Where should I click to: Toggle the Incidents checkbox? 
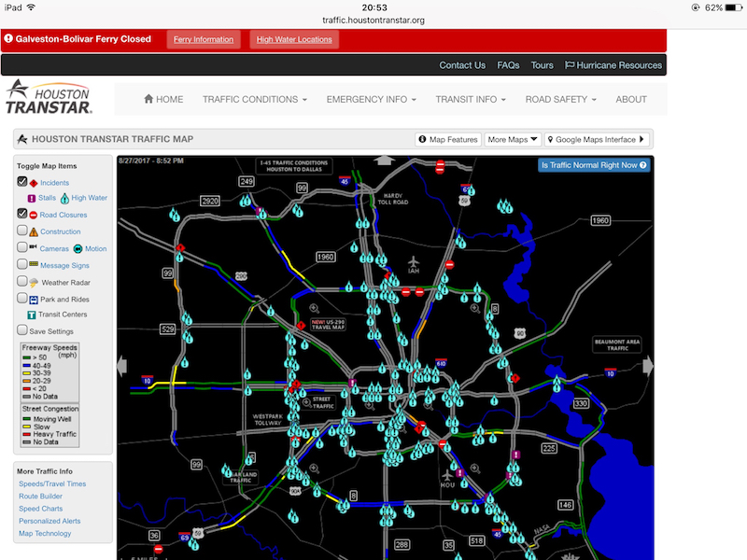[x=21, y=181]
